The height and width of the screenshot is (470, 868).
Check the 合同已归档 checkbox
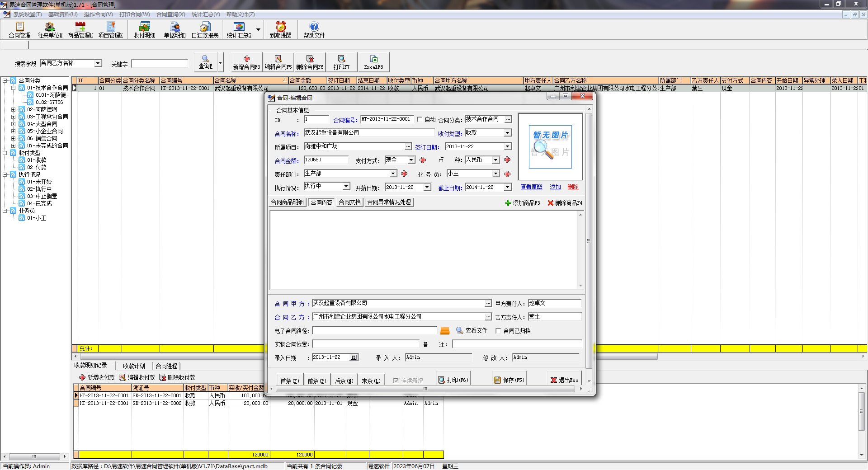click(x=498, y=331)
